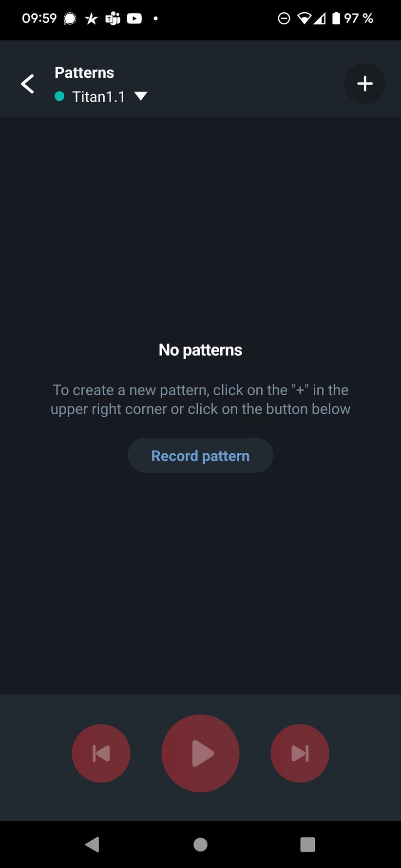
Task: Click the Record pattern button
Action: click(x=200, y=455)
